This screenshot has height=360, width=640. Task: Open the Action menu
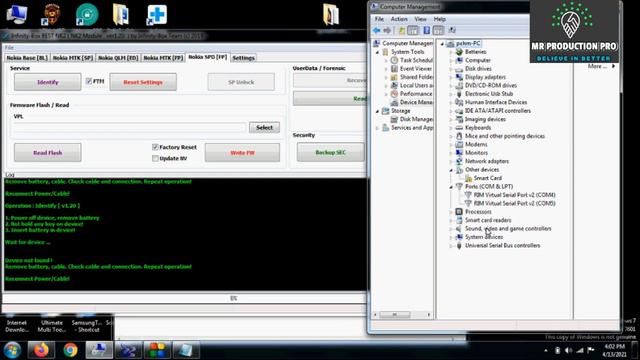tap(399, 19)
